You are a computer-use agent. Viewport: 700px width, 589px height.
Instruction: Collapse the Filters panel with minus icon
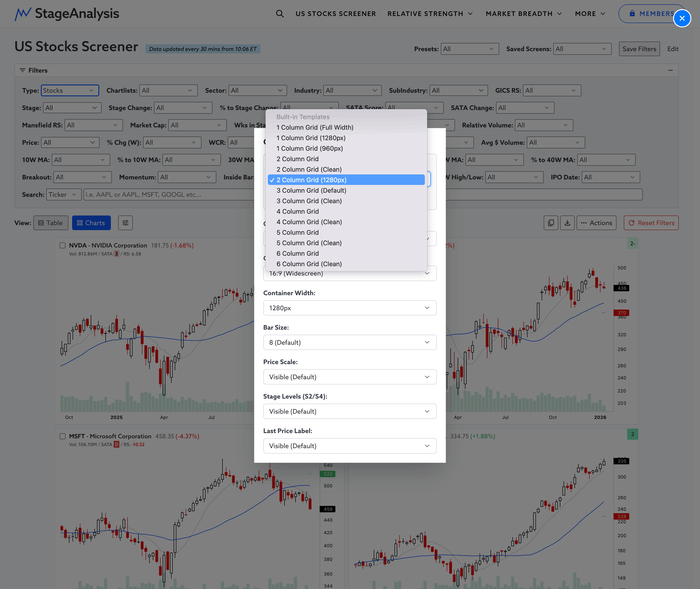tap(670, 71)
